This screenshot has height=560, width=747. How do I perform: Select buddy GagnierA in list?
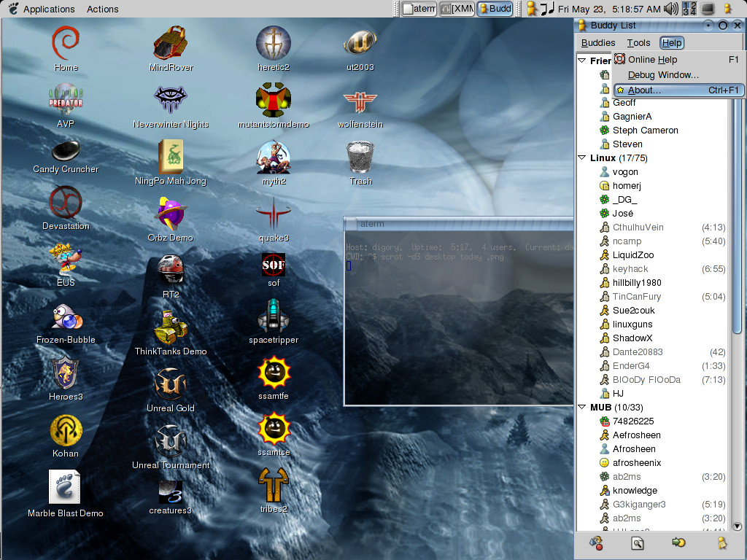pos(632,116)
